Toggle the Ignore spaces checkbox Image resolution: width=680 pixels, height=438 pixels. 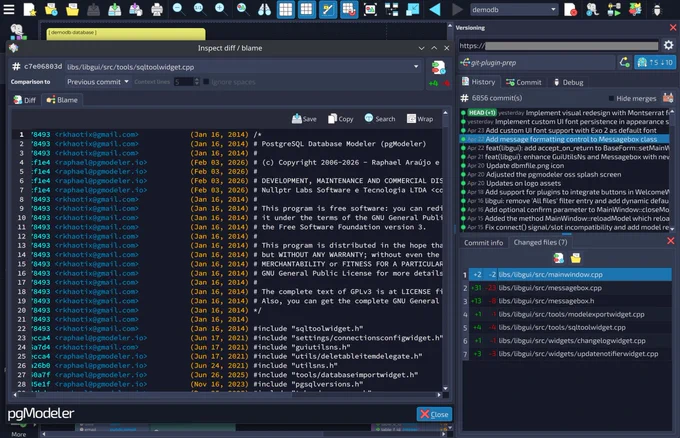[206, 82]
